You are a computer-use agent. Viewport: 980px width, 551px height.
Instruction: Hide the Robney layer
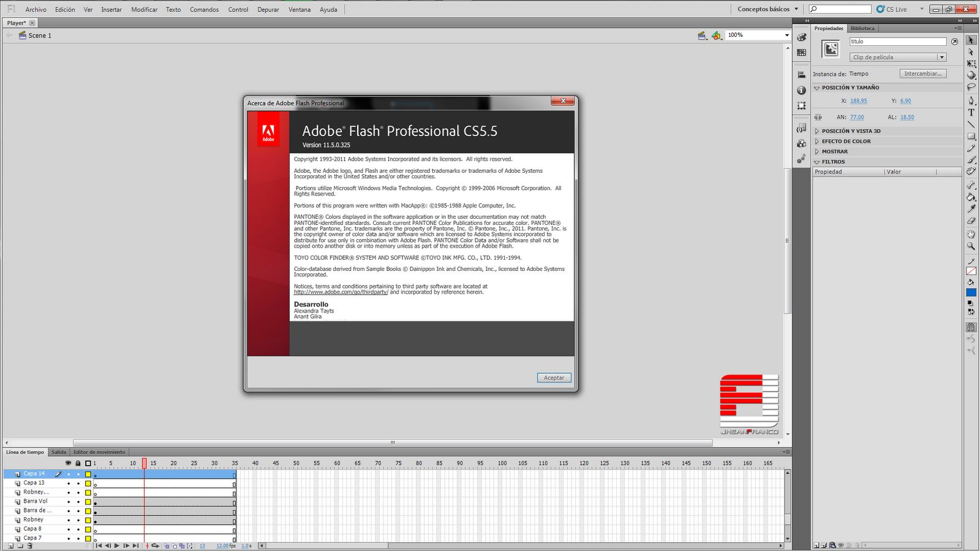click(x=69, y=520)
